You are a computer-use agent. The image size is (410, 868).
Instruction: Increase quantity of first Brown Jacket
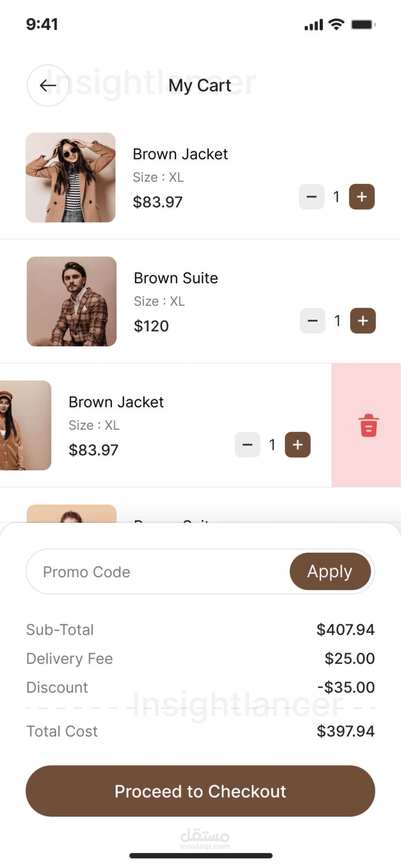coord(361,197)
